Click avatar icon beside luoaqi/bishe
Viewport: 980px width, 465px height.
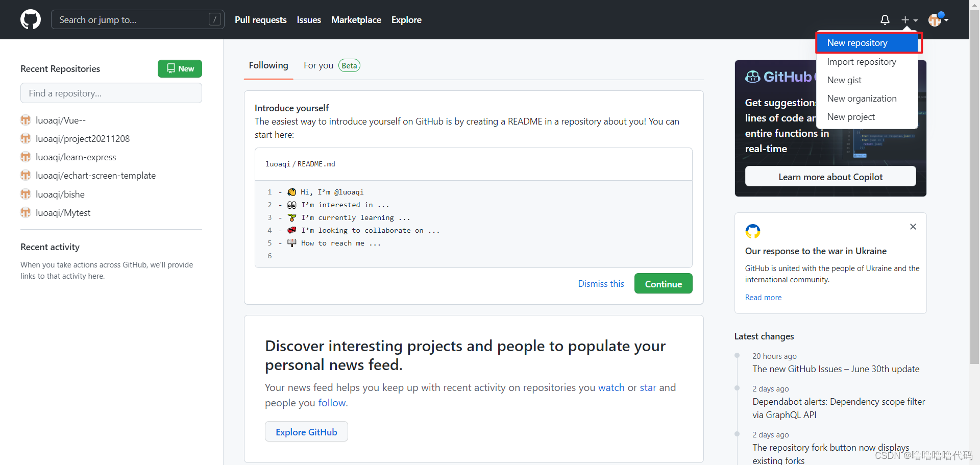click(26, 194)
